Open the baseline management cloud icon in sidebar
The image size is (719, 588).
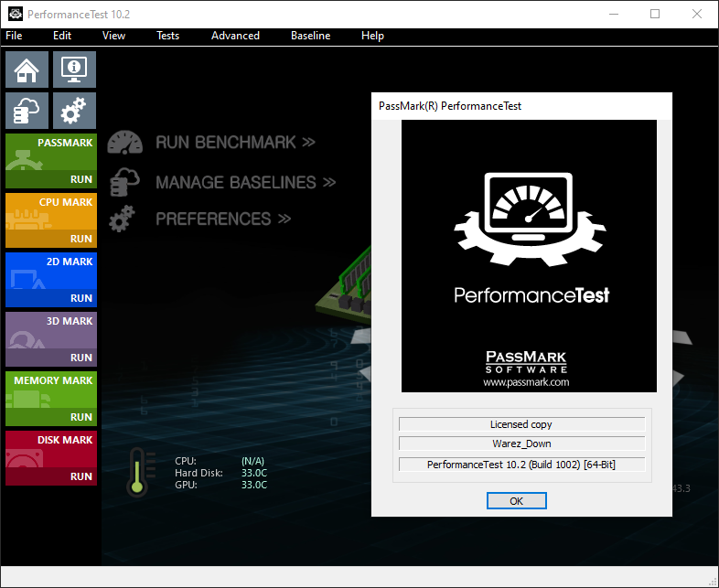point(27,111)
